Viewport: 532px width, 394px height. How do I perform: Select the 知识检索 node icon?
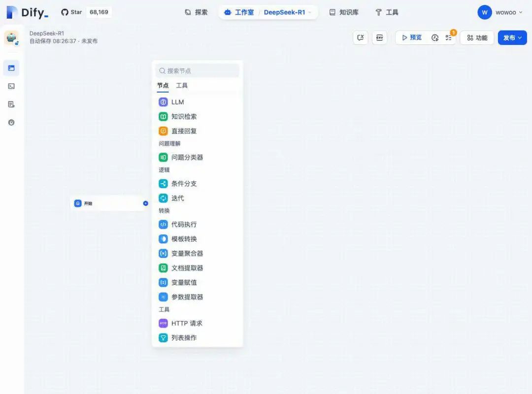(163, 116)
